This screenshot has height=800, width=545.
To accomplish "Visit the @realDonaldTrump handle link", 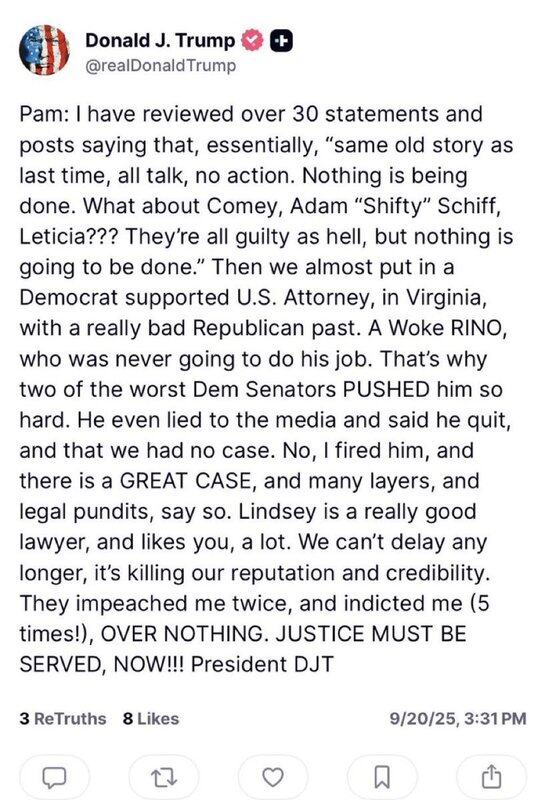I will pyautogui.click(x=161, y=66).
